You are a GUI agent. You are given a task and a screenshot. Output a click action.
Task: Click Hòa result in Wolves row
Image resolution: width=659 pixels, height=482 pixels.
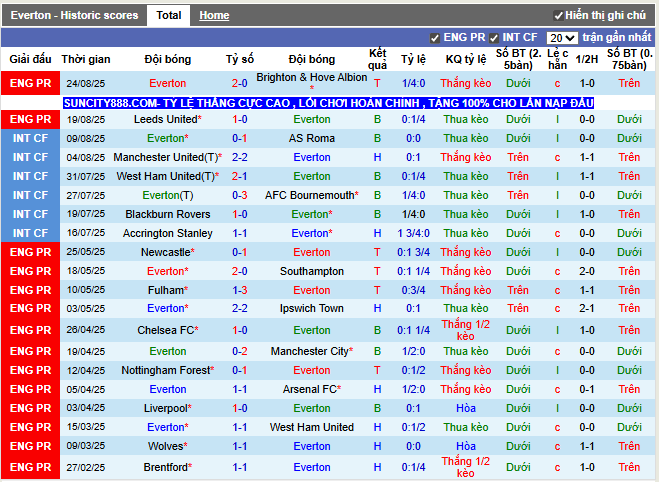tap(466, 446)
